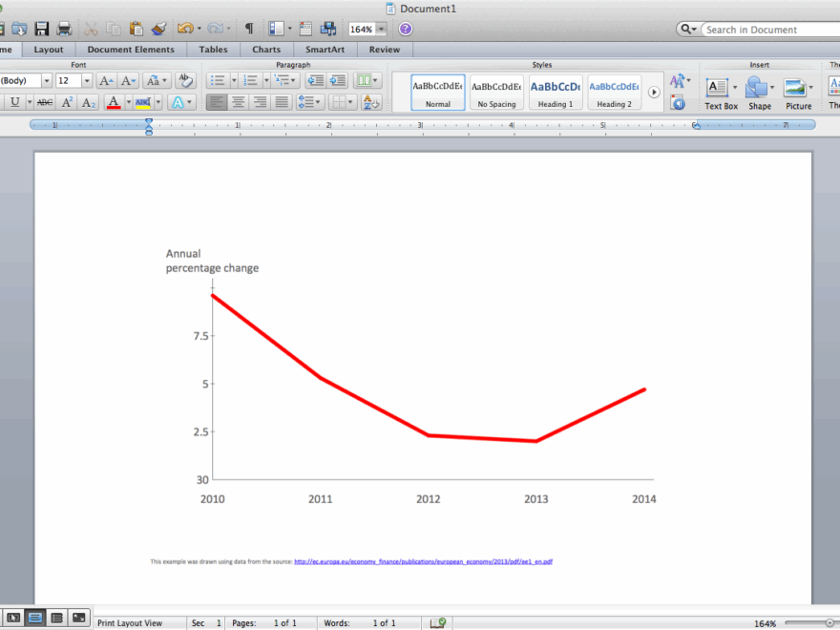Image resolution: width=840 pixels, height=630 pixels.
Task: Click the Print icon in the toolbar
Action: (64, 29)
